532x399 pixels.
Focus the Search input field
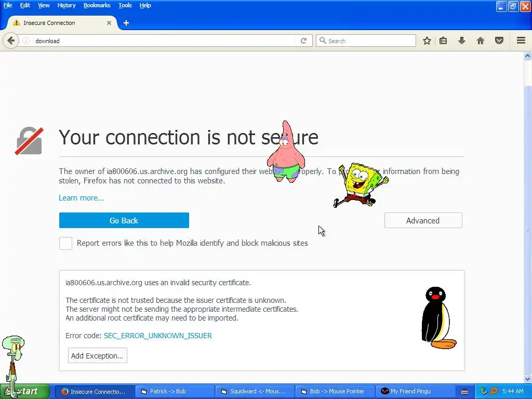[366, 41]
